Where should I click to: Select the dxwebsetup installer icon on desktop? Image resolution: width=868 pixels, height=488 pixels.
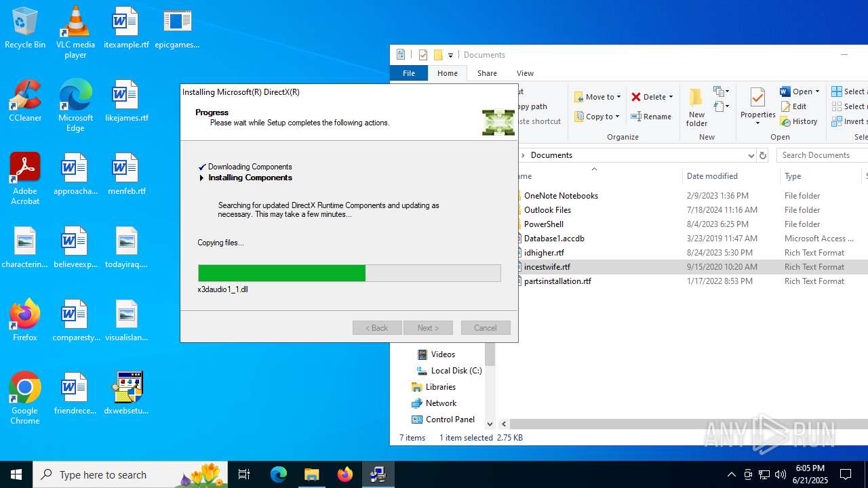pos(126,394)
